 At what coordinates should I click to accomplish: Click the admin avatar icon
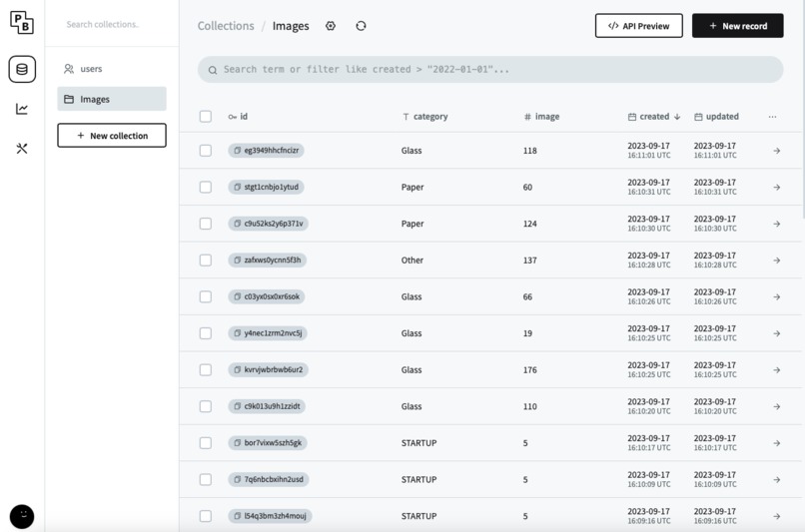tap(22, 516)
